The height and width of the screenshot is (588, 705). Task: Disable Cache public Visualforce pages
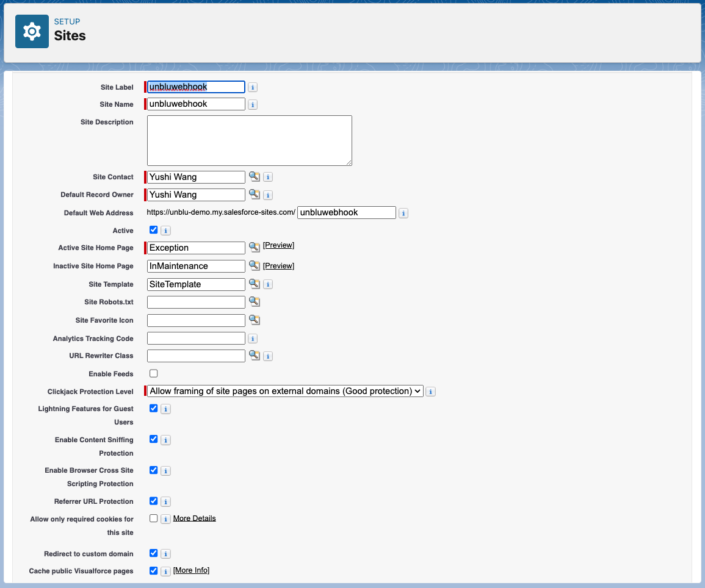(x=153, y=570)
